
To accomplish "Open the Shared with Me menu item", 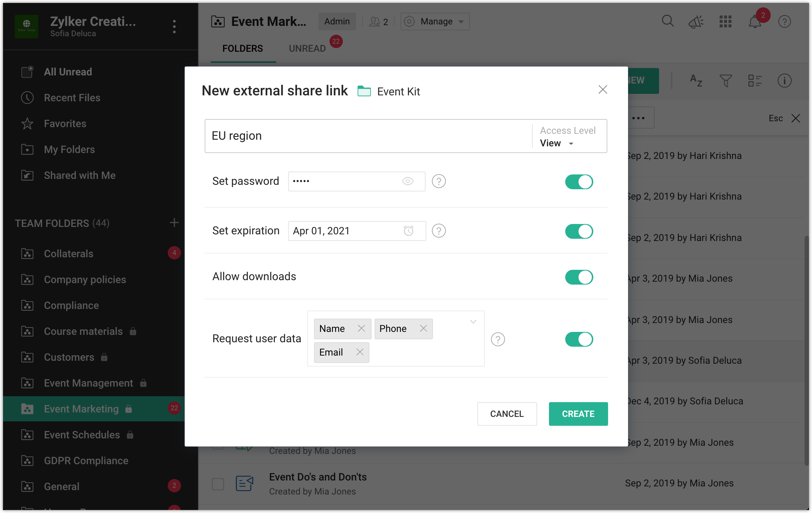I will click(79, 176).
